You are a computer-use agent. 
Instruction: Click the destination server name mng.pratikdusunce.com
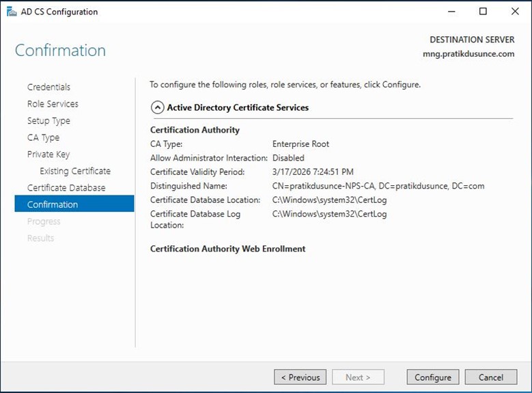468,54
